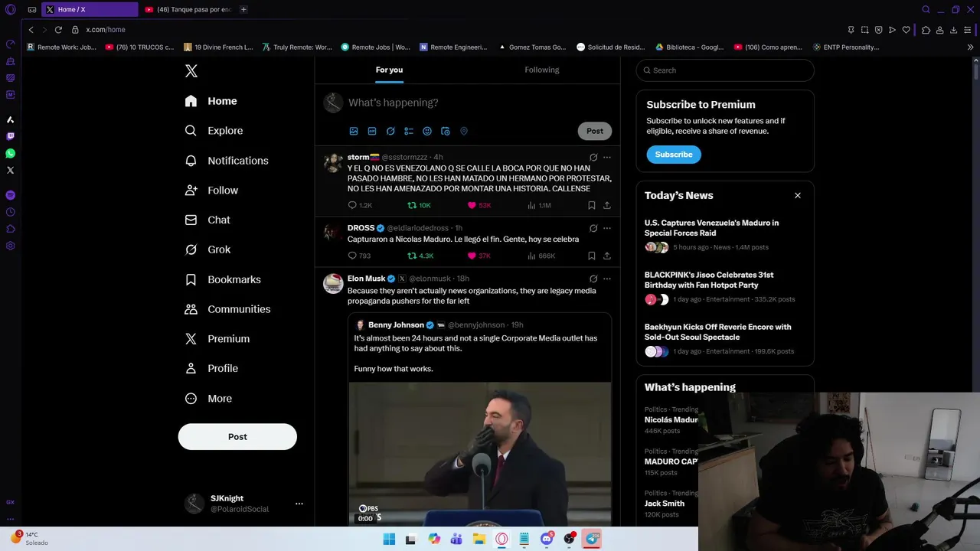Open Notifications from the sidebar
Screen dimensions: 980x551
click(x=227, y=161)
